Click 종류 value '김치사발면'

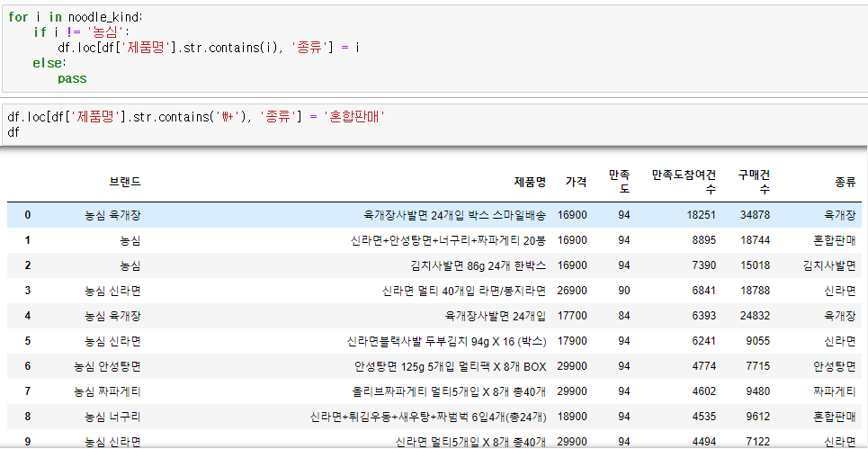click(829, 265)
